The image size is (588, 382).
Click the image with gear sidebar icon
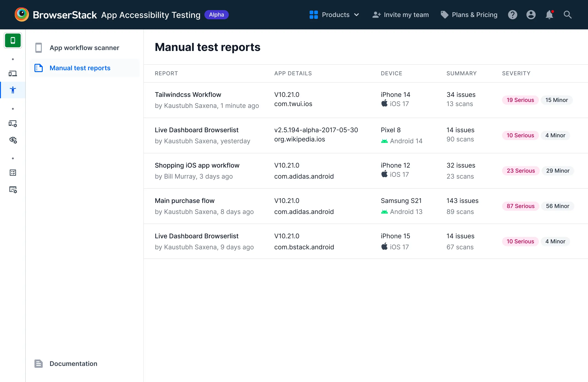pos(13,190)
